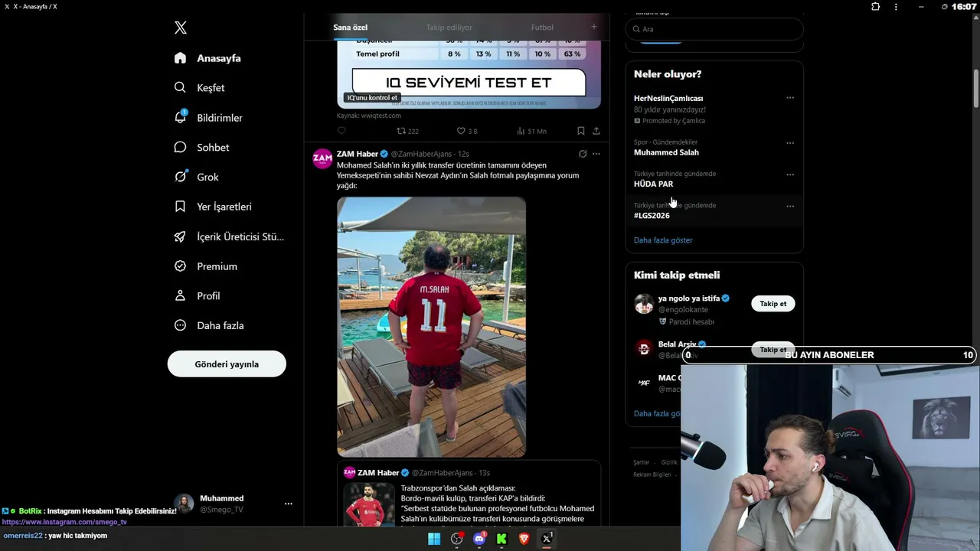
Task: Switch to Sana özel tab
Action: (x=350, y=28)
